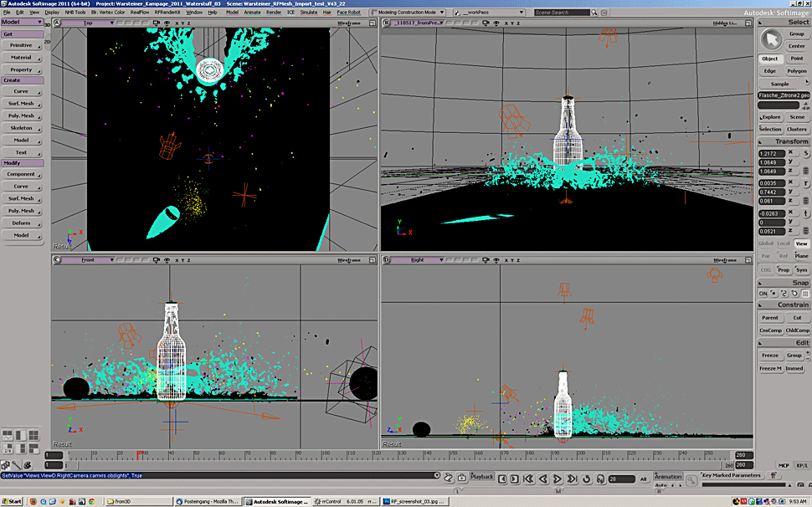
Task: Open the Simulate menu
Action: (x=309, y=13)
